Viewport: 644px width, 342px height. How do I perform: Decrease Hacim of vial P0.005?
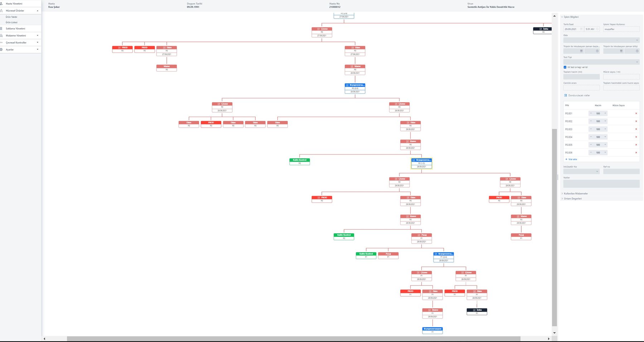pyautogui.click(x=591, y=145)
